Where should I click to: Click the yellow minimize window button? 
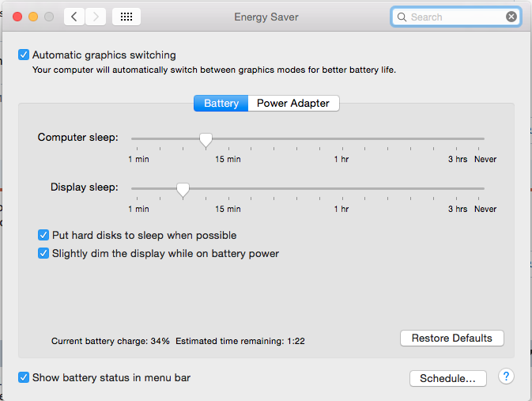click(33, 17)
